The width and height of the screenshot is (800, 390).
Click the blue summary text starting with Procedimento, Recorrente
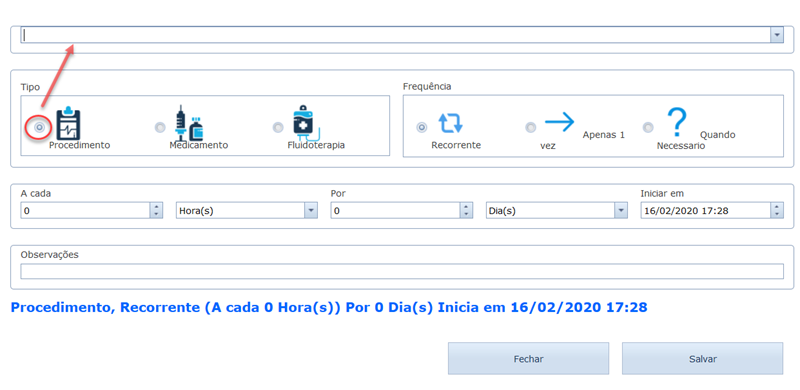tap(329, 308)
